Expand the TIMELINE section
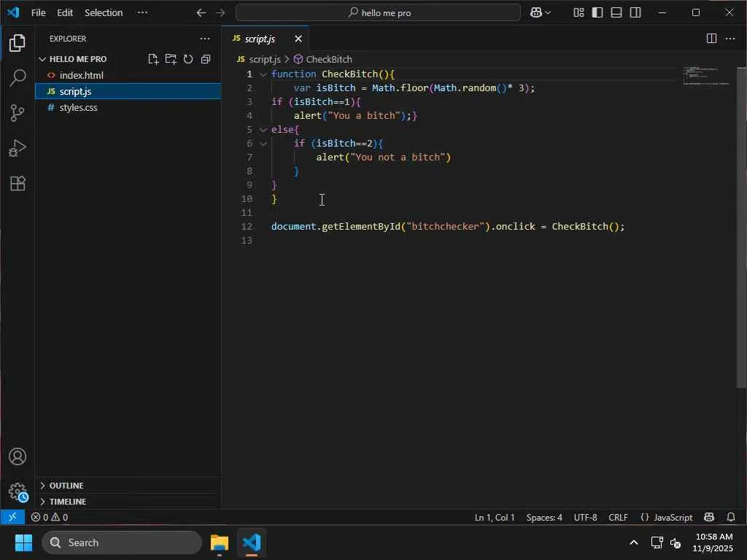Viewport: 747px width, 560px height. (67, 502)
